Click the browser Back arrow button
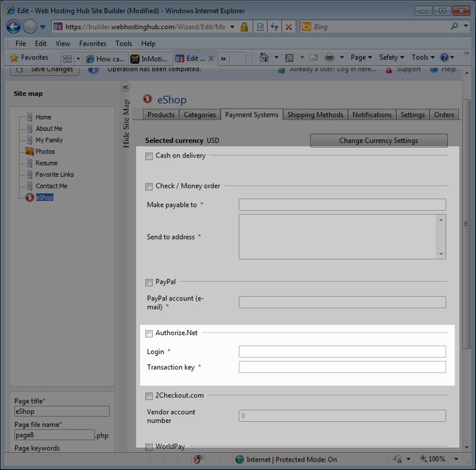The height and width of the screenshot is (470, 476). tap(13, 27)
